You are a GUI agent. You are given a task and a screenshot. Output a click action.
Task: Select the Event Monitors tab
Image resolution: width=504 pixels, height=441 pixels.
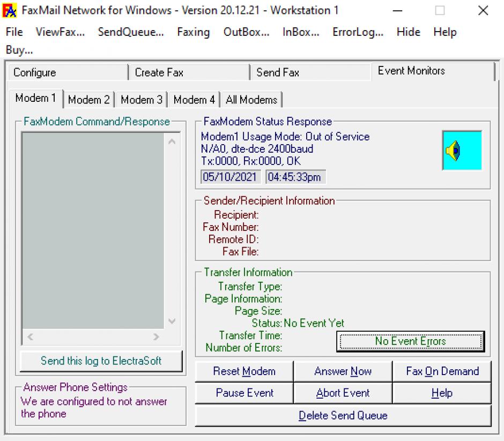pos(433,71)
